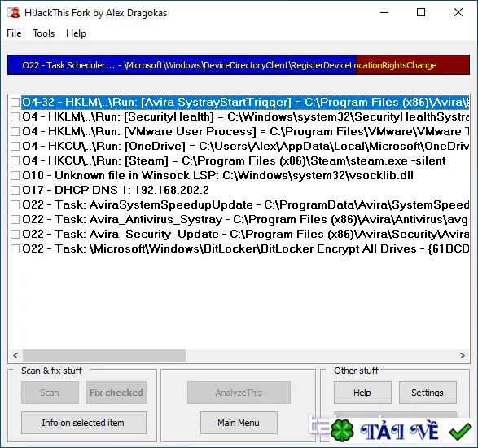The image size is (478, 448).
Task: Click the Main Menu button
Action: [239, 423]
